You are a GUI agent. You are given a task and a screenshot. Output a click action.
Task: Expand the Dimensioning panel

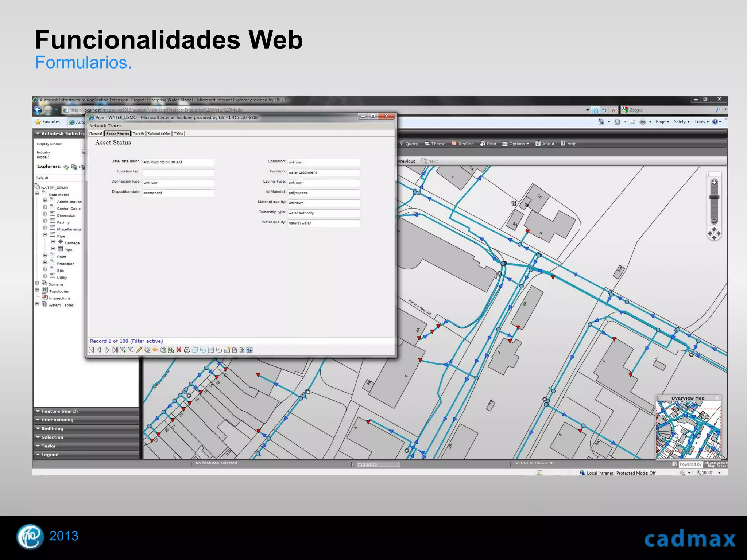(86, 420)
